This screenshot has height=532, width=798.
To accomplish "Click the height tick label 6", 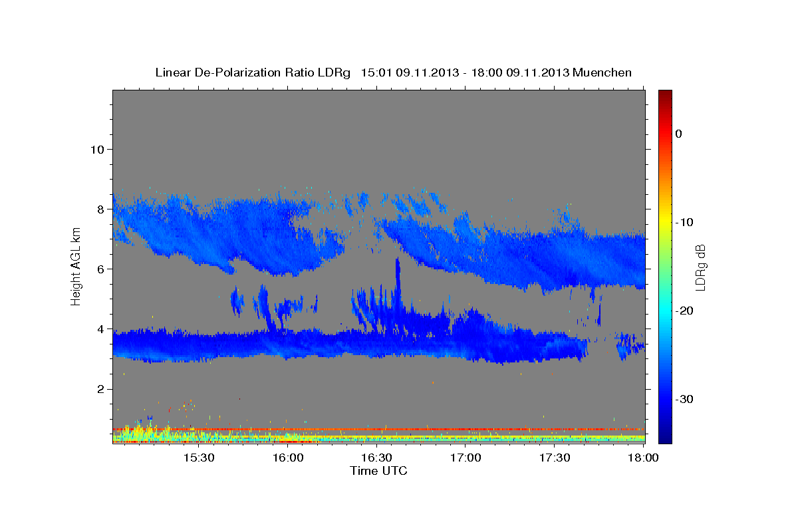I will pos(100,269).
